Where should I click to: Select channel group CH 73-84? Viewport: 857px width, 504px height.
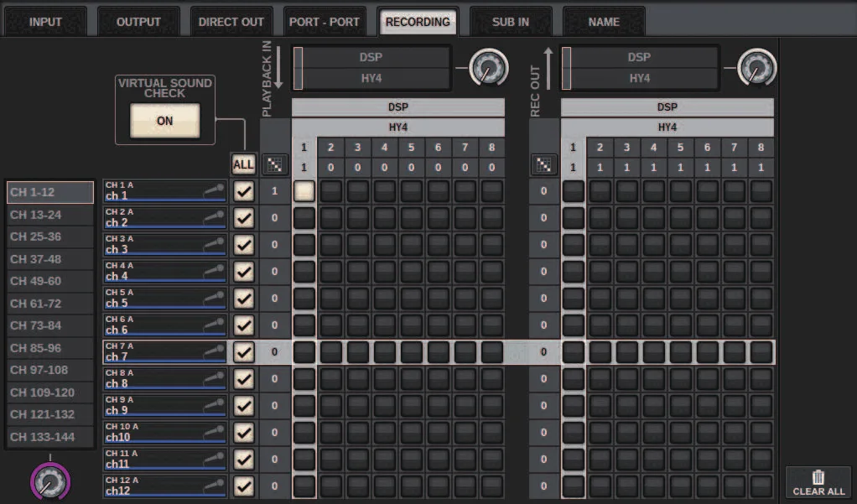point(49,325)
